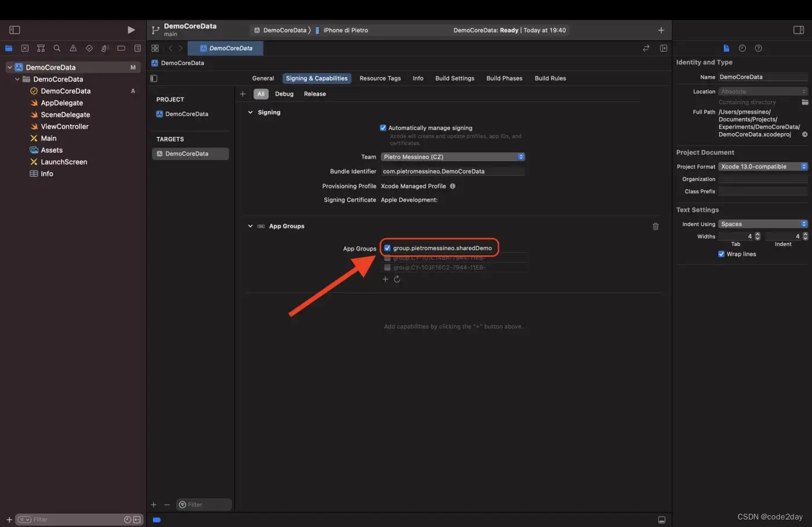This screenshot has width=812, height=527.
Task: Go back with the editor back arrow
Action: [x=171, y=48]
